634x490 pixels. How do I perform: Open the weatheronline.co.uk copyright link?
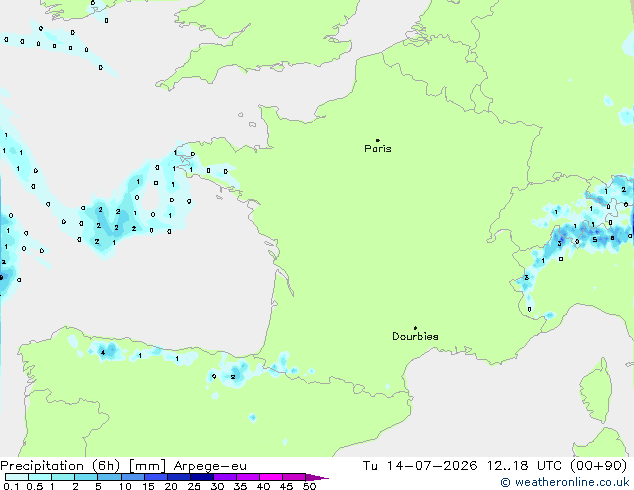tap(565, 482)
